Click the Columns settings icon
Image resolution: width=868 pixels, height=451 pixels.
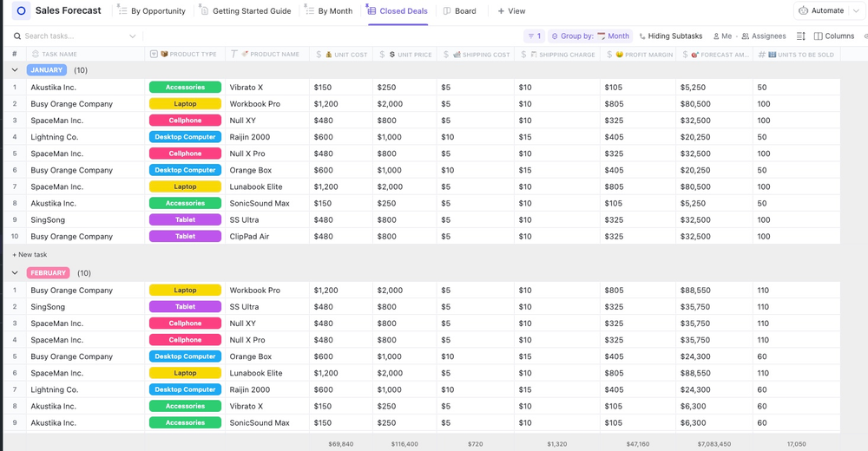pos(818,36)
